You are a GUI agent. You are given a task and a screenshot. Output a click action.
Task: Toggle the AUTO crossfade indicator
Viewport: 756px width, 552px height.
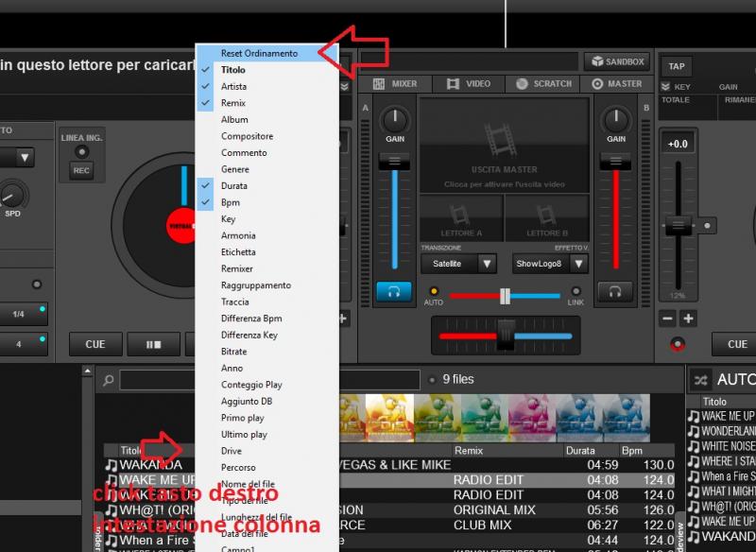(434, 291)
